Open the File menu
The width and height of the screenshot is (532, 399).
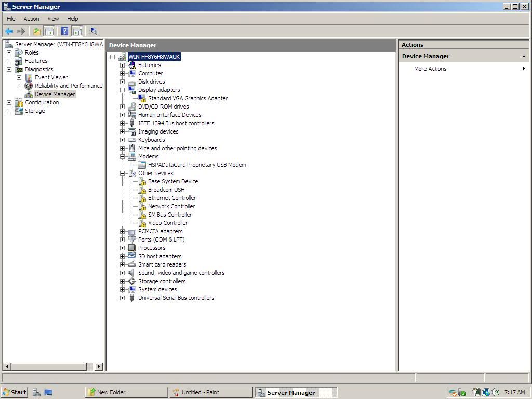pyautogui.click(x=11, y=19)
